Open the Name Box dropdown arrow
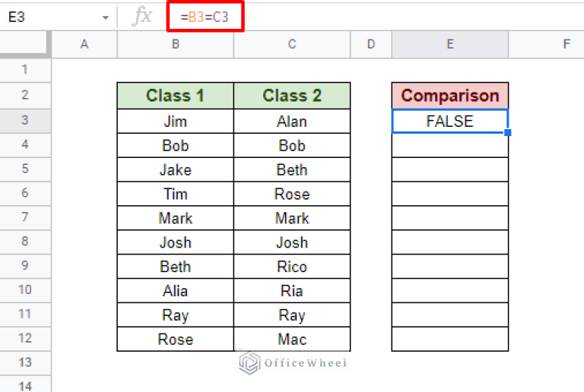 (x=105, y=17)
